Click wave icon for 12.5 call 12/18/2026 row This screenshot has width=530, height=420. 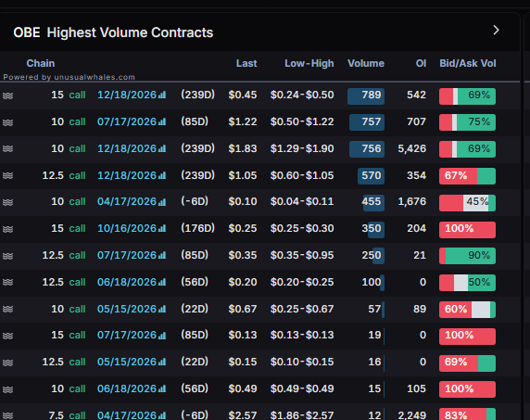pyautogui.click(x=7, y=176)
